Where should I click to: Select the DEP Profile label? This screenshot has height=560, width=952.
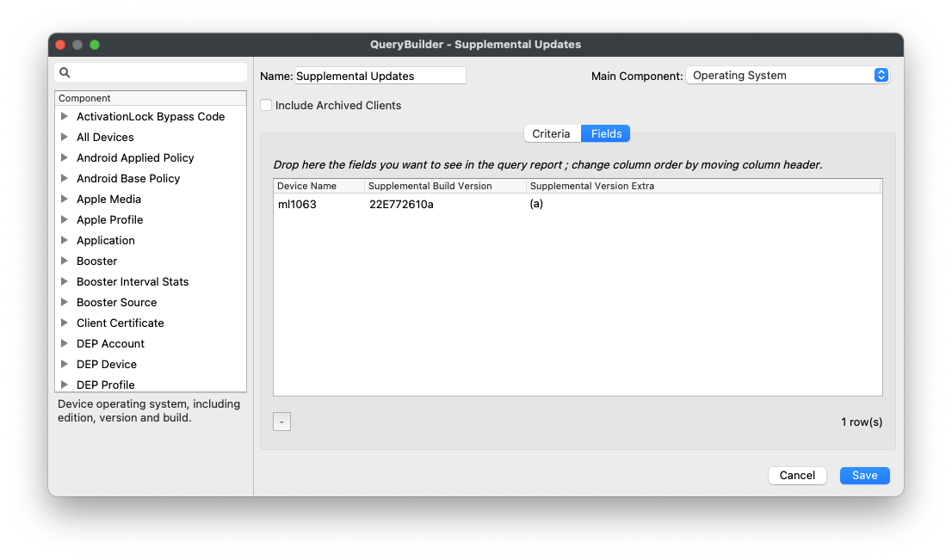(x=106, y=385)
